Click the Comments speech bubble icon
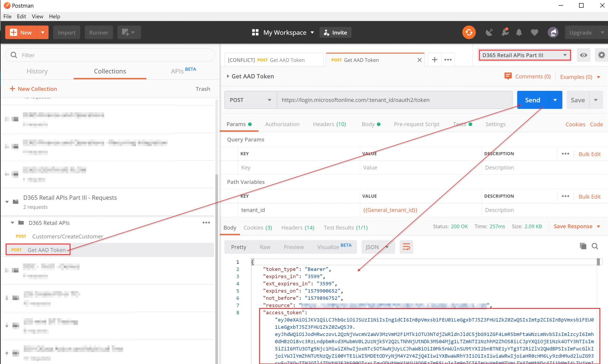Image resolution: width=608 pixels, height=364 pixels. pyautogui.click(x=508, y=76)
